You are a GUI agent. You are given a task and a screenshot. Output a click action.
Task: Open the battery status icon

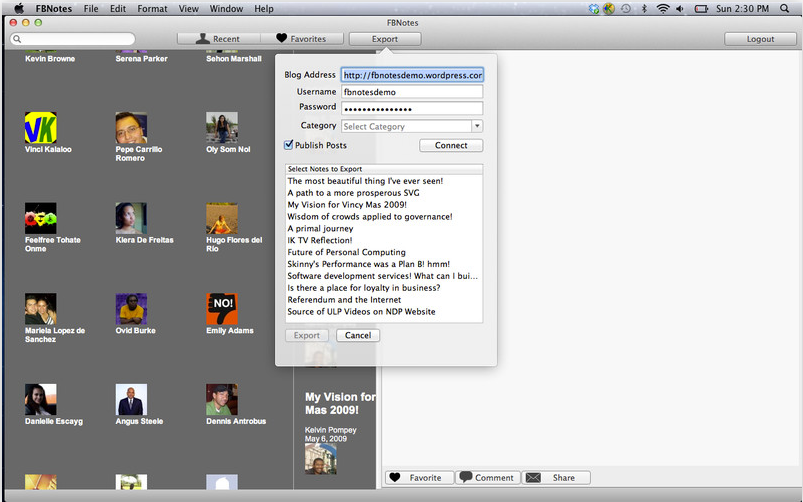[701, 8]
